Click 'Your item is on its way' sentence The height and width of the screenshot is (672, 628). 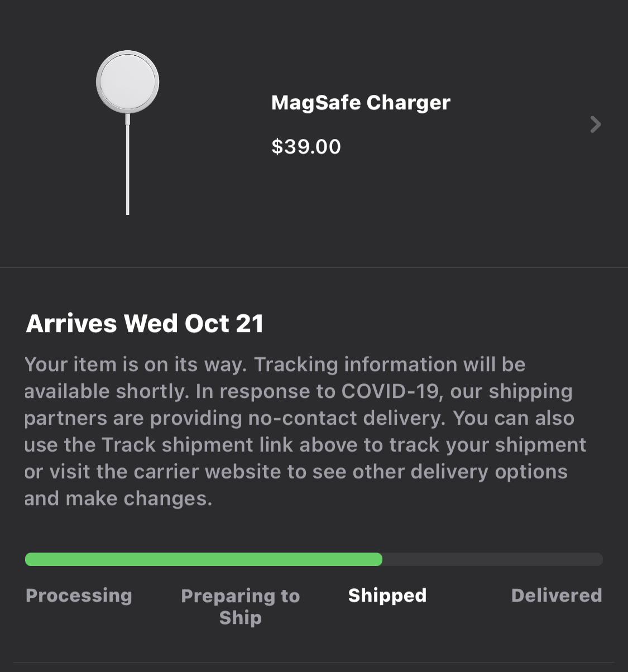pos(134,364)
